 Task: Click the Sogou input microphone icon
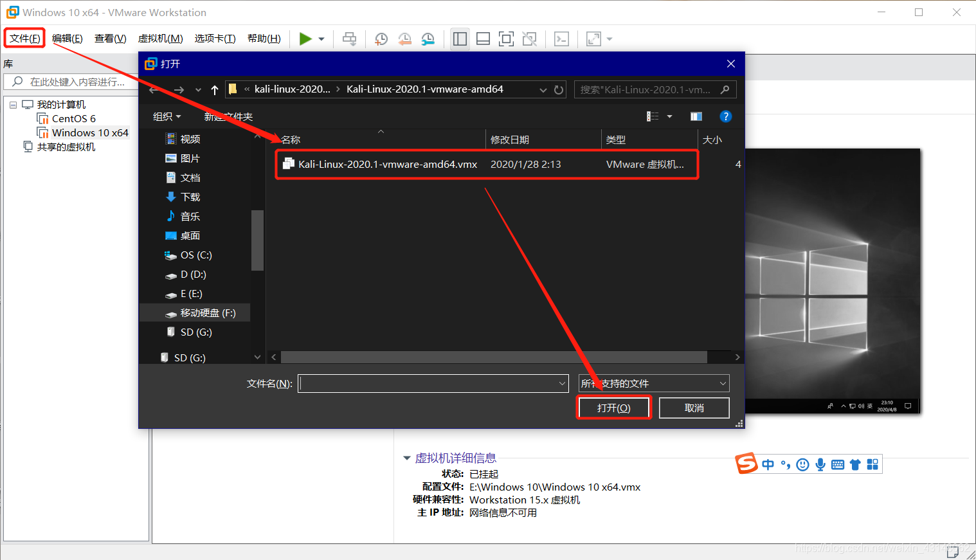pos(820,464)
